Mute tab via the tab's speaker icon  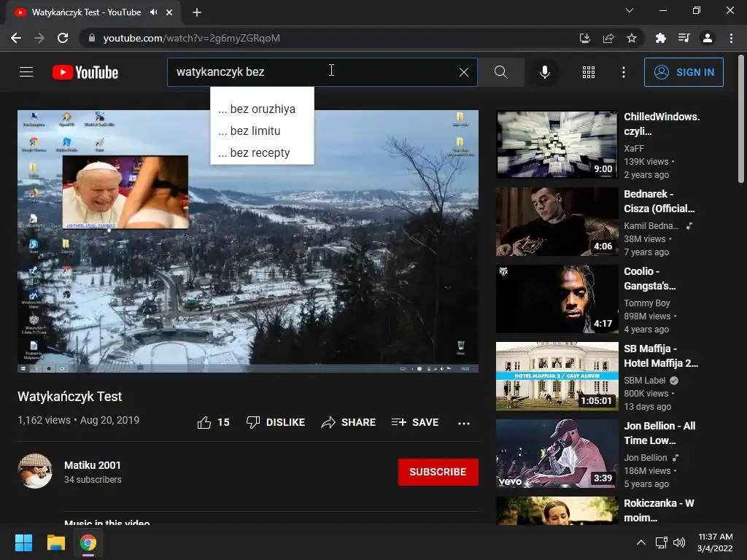[x=153, y=12]
